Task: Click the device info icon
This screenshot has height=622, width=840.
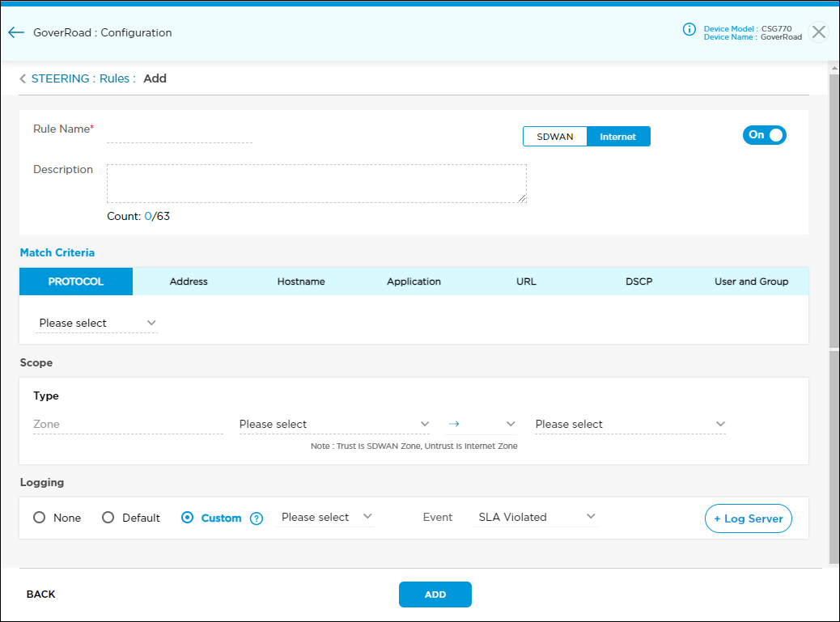Action: pyautogui.click(x=689, y=30)
